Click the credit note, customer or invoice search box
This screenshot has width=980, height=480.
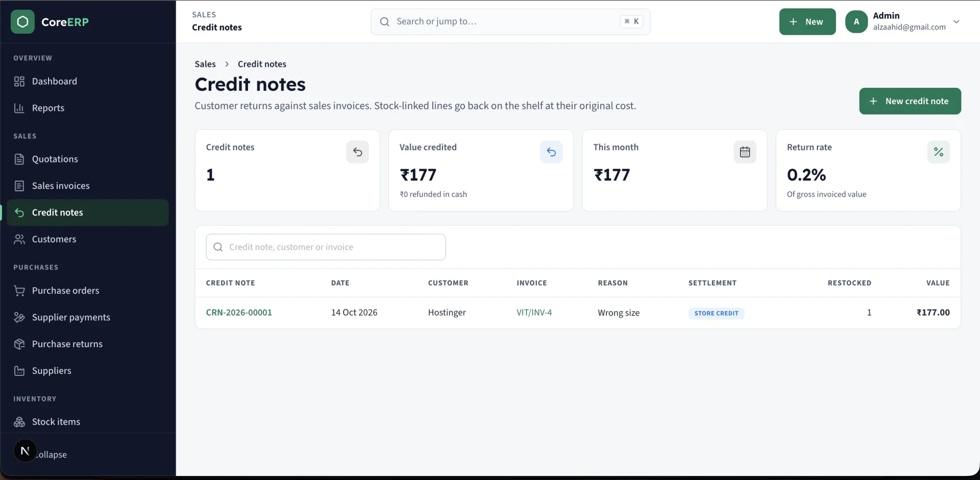326,247
